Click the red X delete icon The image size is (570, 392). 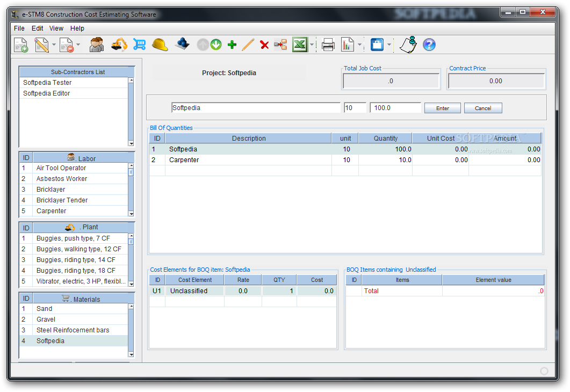[x=264, y=45]
